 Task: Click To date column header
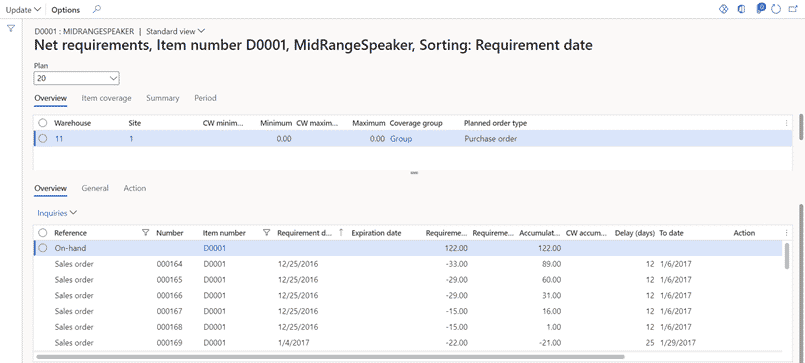pos(672,233)
